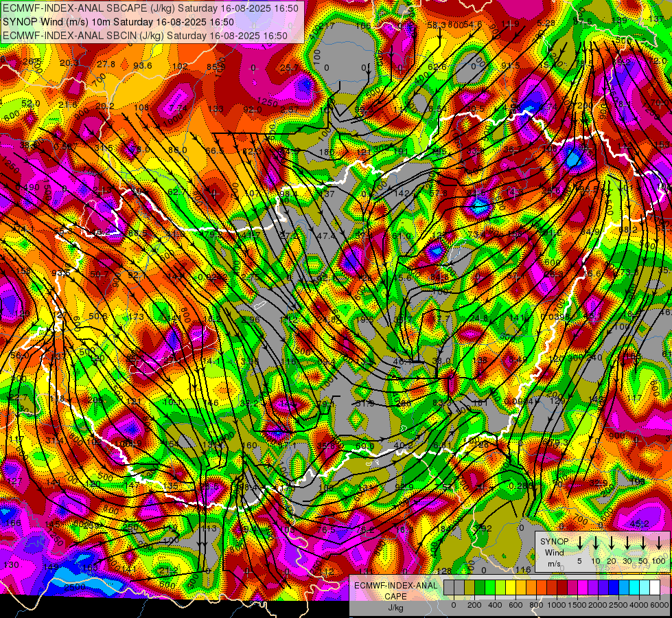Click the SBCIN (J/kg) title line
This screenshot has height=618, width=672.
click(145, 36)
